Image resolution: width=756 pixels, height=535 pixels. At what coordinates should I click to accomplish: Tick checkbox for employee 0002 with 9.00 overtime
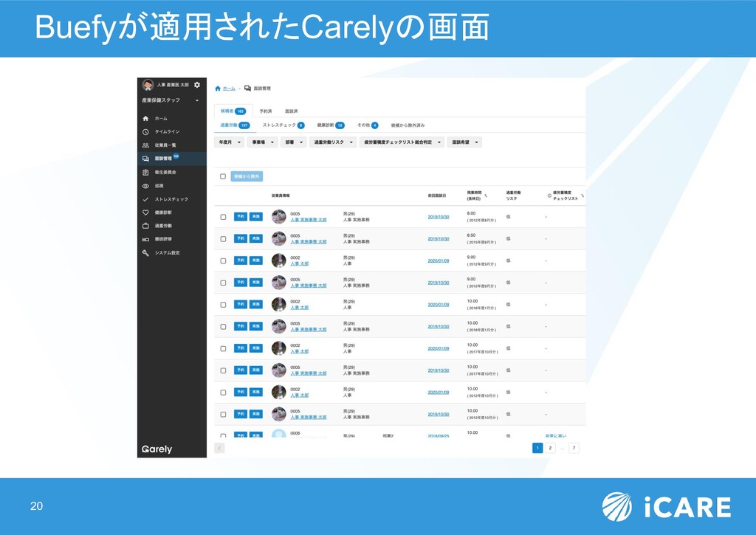[223, 260]
